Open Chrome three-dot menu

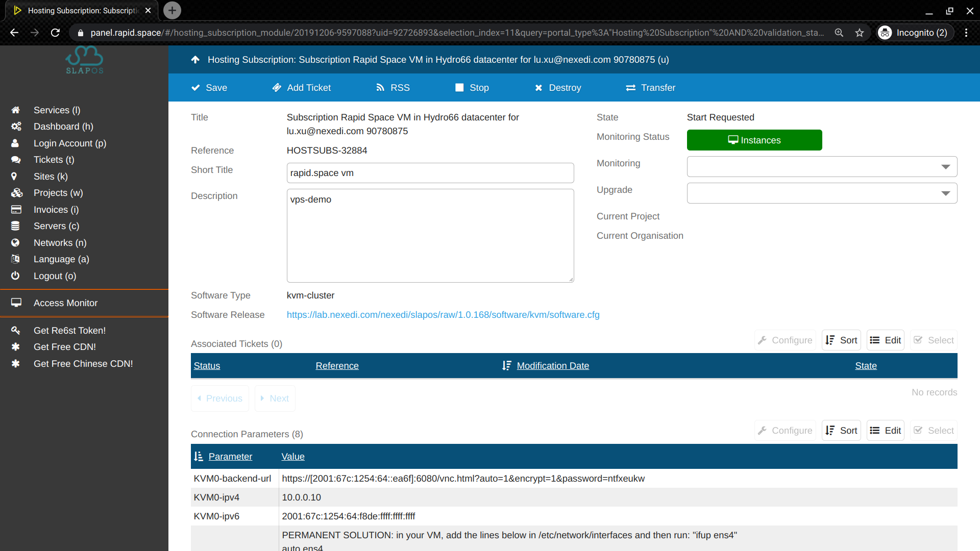pos(966,33)
